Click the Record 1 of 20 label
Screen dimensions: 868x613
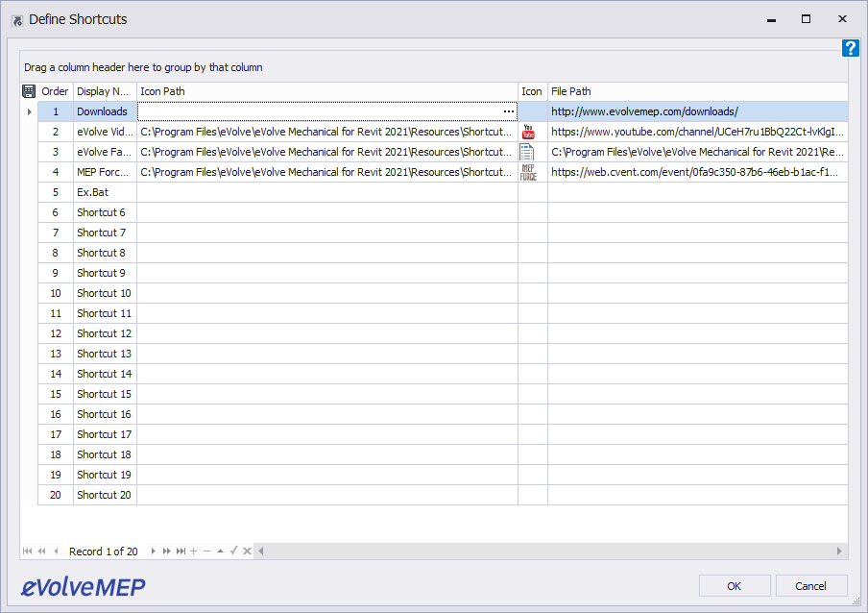tap(104, 552)
